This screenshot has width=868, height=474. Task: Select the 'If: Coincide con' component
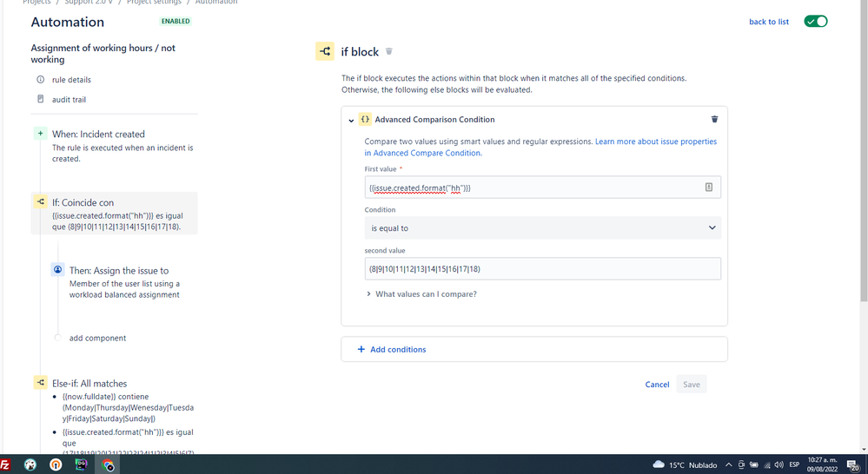coord(115,214)
